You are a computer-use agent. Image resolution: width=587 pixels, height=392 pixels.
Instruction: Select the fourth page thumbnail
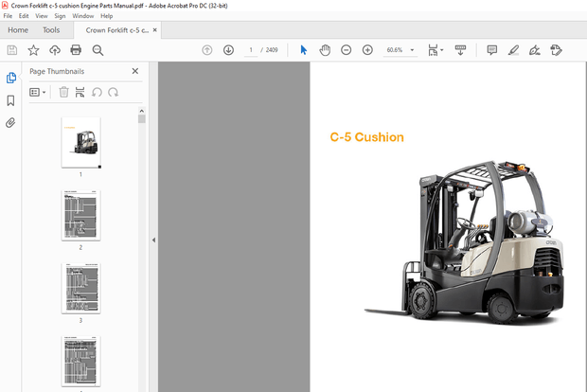(x=80, y=362)
